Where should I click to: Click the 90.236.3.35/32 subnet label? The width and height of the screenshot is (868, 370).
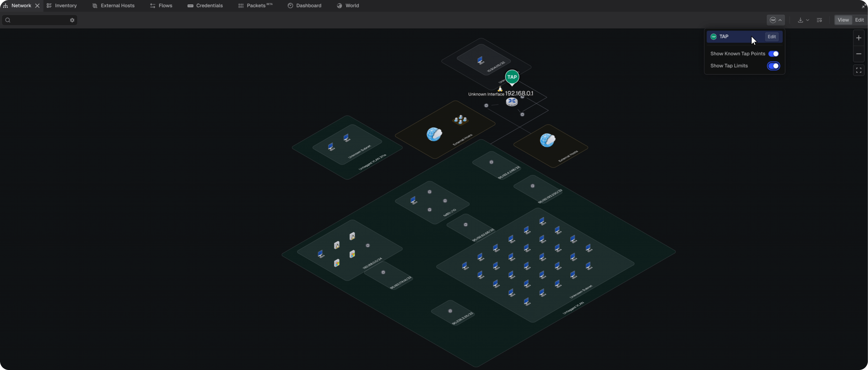462,318
